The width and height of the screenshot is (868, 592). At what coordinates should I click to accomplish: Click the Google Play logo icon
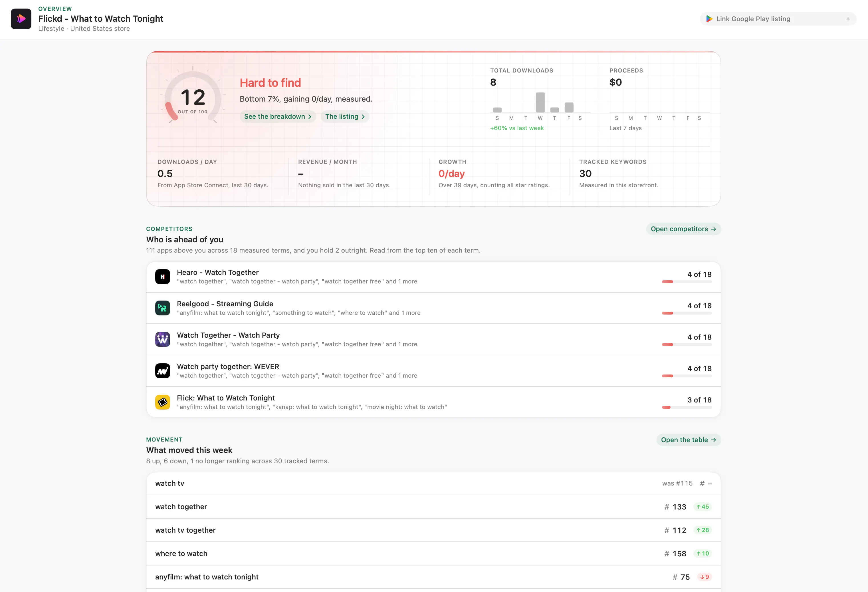(x=709, y=19)
